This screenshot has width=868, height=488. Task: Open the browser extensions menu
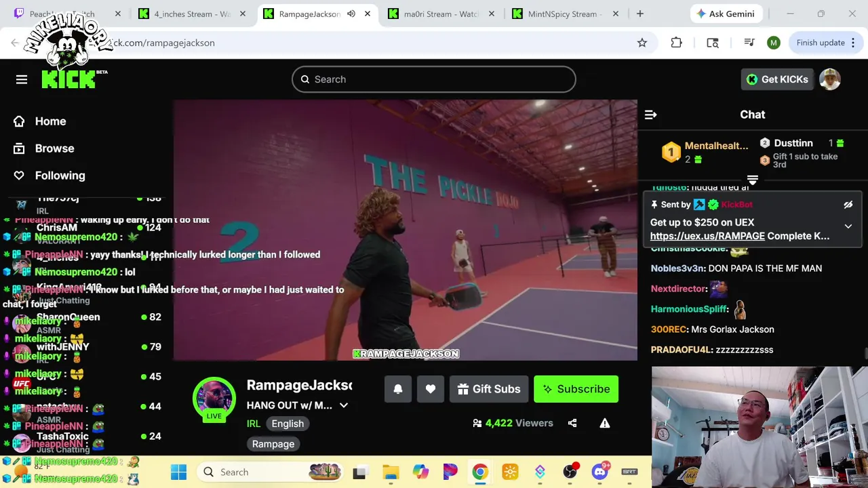676,43
